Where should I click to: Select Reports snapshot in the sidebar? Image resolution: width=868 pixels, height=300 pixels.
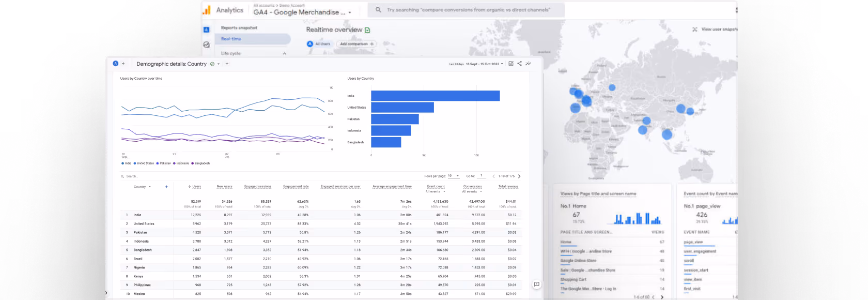point(239,28)
